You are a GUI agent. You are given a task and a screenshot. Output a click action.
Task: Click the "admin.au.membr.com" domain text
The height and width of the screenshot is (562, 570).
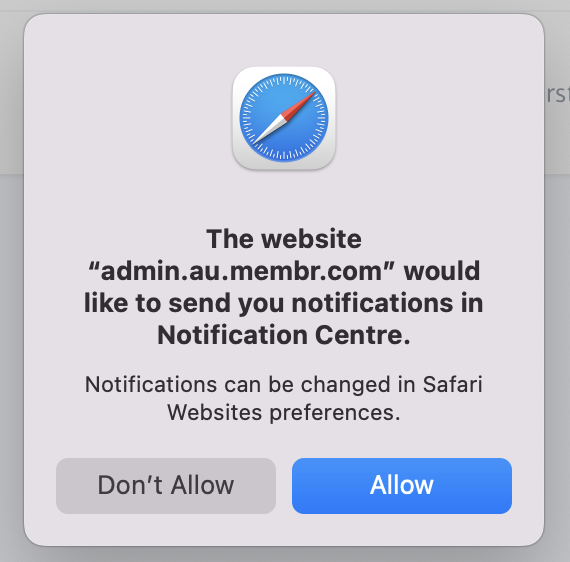241,271
